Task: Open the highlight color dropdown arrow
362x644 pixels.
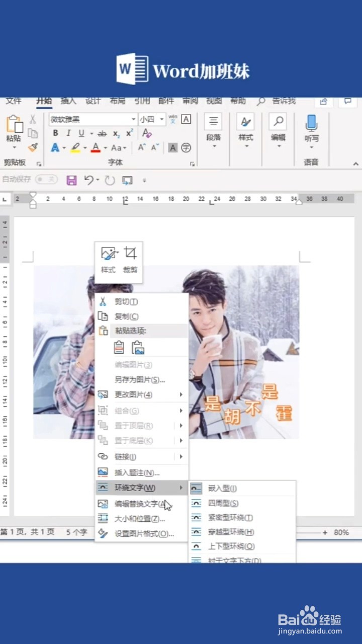Action: coord(85,148)
